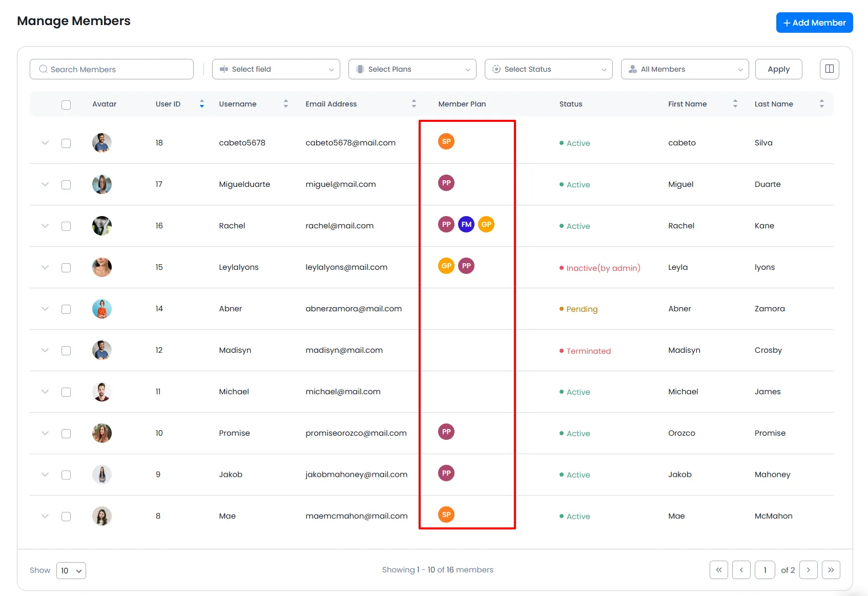The width and height of the screenshot is (868, 596).
Task: Open the Show rows-per-page selector
Action: coord(71,570)
